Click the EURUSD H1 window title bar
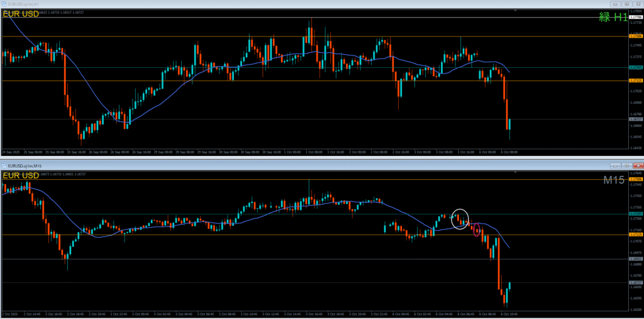644x319 pixels. [252, 4]
